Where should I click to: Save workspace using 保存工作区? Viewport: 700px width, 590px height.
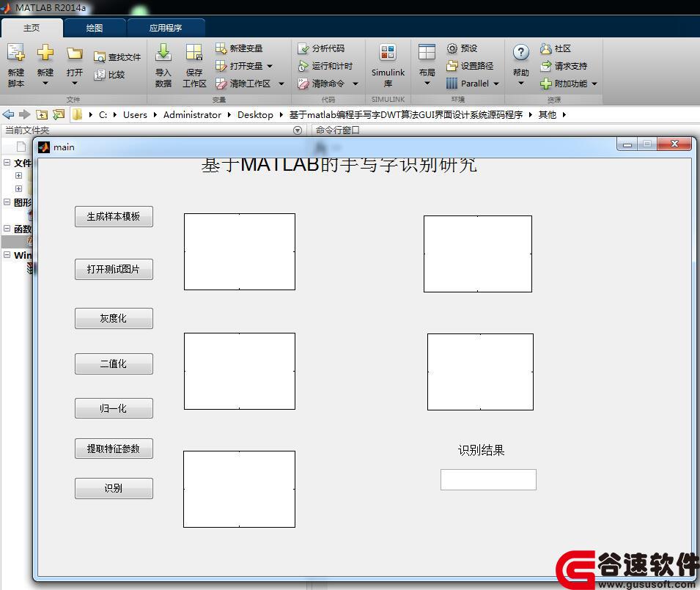194,64
